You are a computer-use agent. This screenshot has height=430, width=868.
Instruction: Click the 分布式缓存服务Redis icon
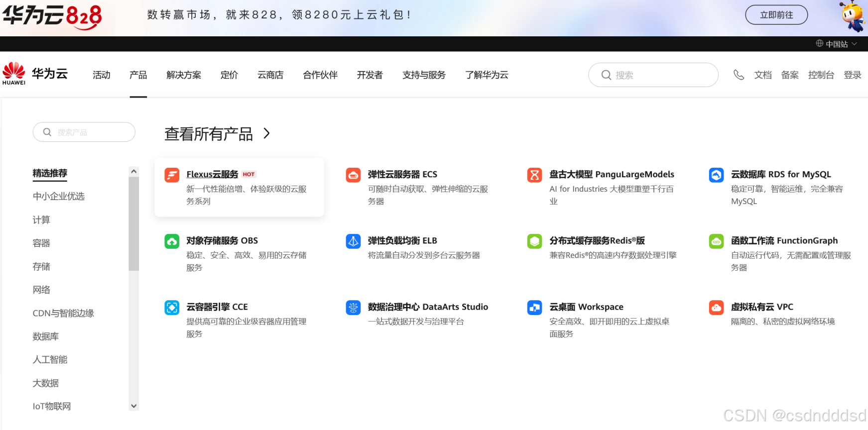534,241
